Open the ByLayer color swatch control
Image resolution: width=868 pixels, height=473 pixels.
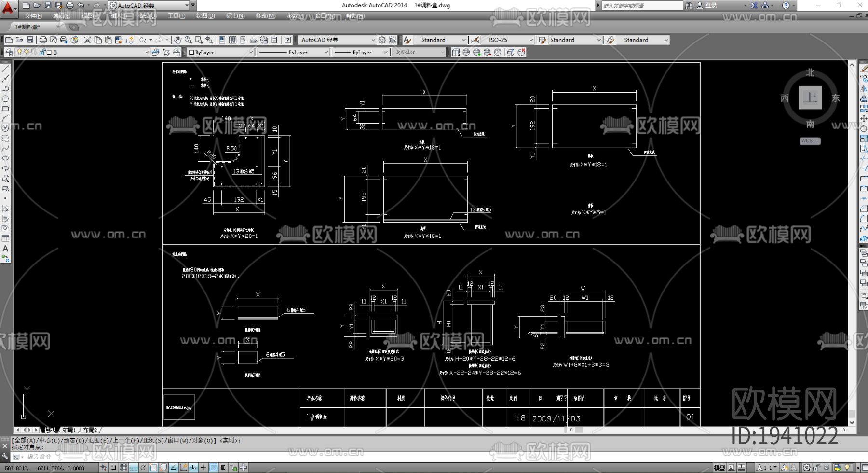coord(220,52)
